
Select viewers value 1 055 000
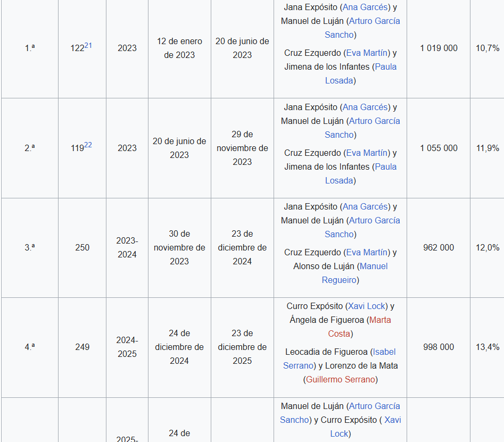pos(439,148)
